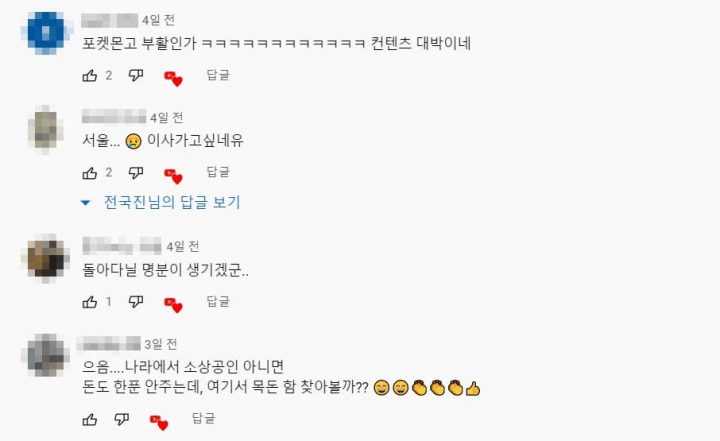Click creator heart on 소상공인 comment
This screenshot has height=441, width=720.
pos(159,423)
